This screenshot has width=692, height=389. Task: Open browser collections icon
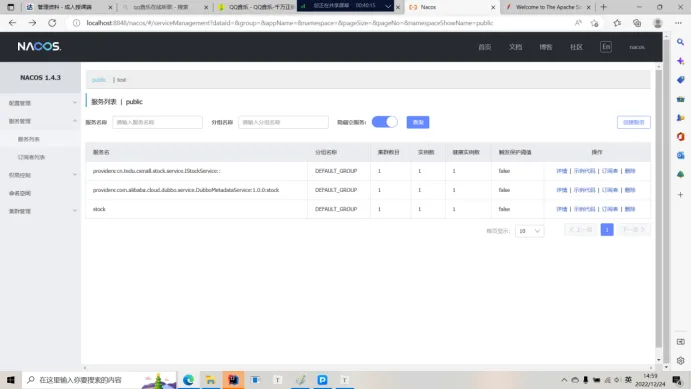[637, 23]
